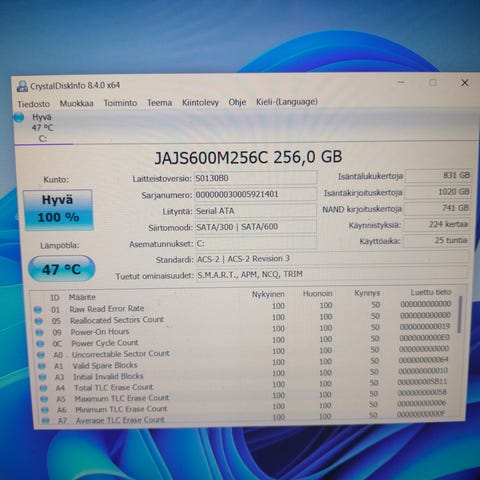Select the Maximum TLC Erase Count row
480x480 pixels.
coord(243,396)
